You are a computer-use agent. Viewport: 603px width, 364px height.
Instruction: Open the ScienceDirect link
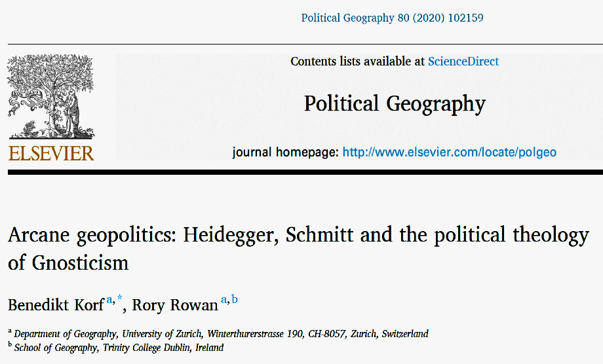point(463,62)
